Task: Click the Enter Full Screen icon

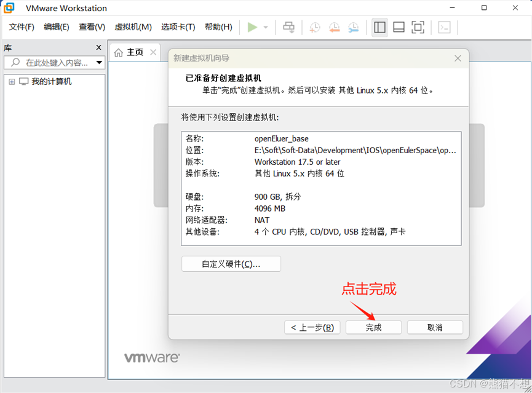Action: point(418,27)
